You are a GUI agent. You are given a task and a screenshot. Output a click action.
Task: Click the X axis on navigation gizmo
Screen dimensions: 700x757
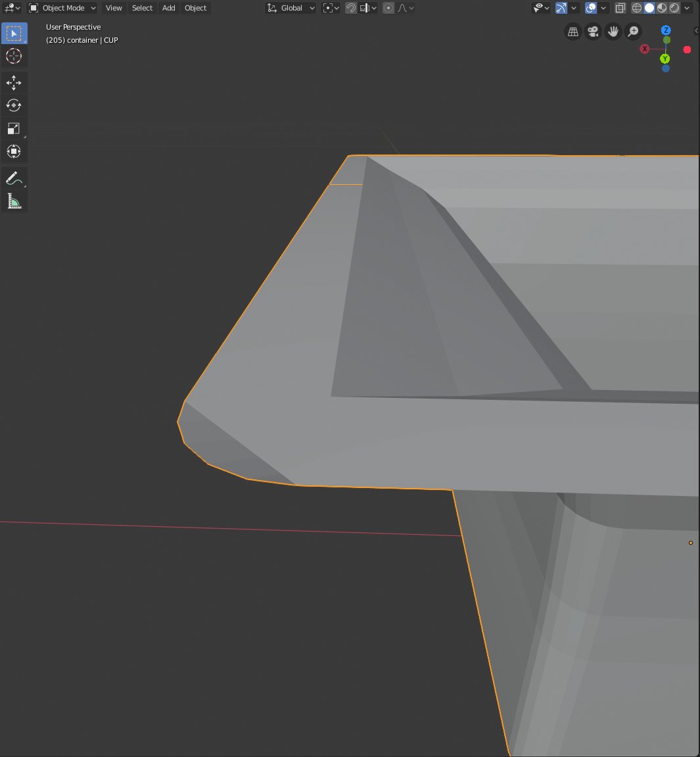pos(645,49)
